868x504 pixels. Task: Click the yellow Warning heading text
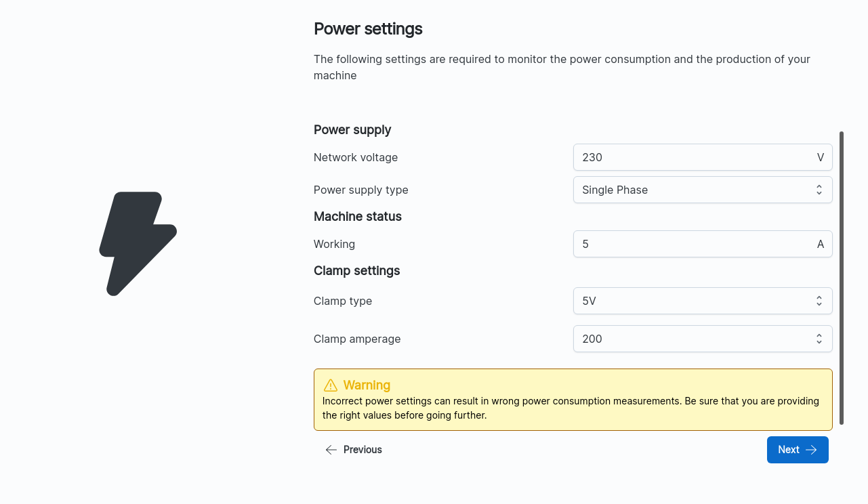click(367, 385)
